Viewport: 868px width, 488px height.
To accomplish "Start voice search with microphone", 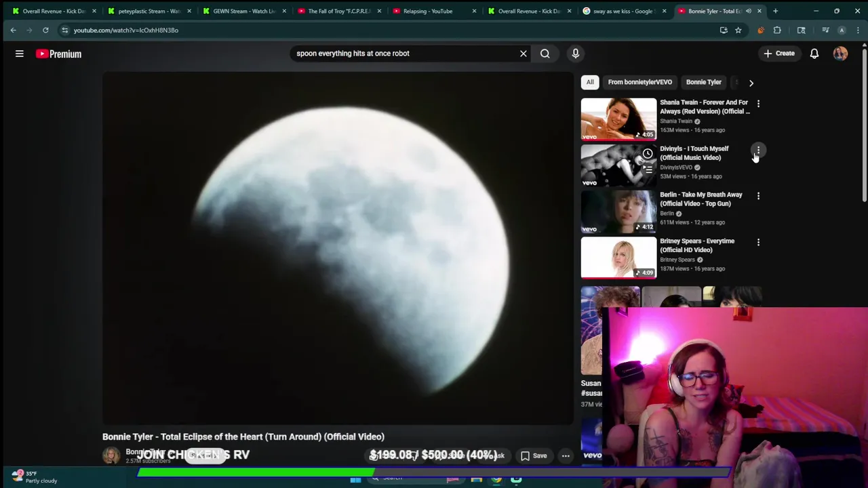I will point(575,54).
